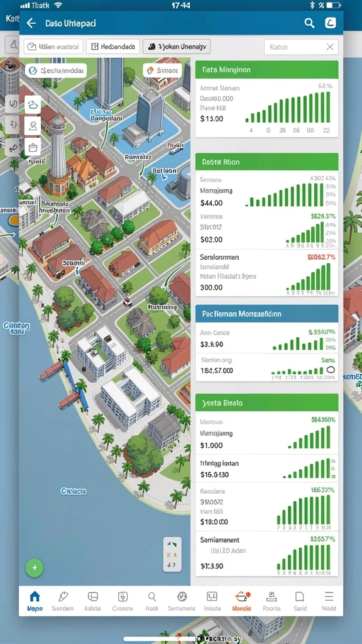Open the briefcase icon on map sidebar
This screenshot has height=644, width=362.
pos(33,147)
